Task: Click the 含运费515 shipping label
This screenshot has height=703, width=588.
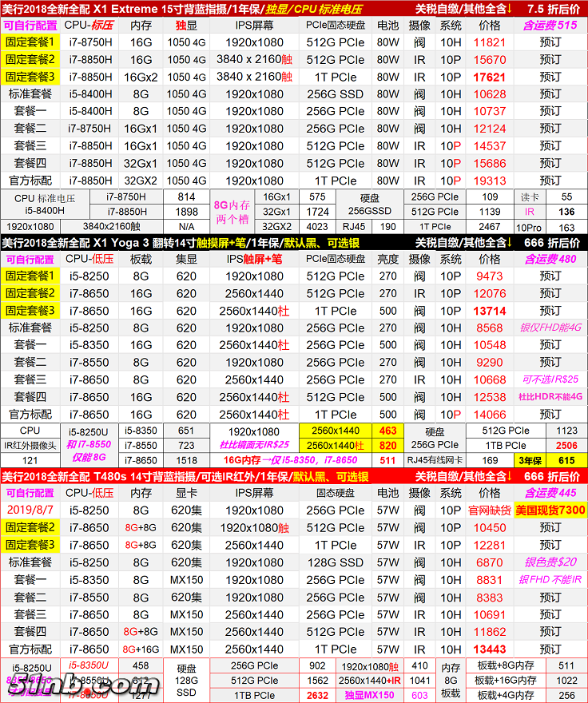Action: coord(550,26)
